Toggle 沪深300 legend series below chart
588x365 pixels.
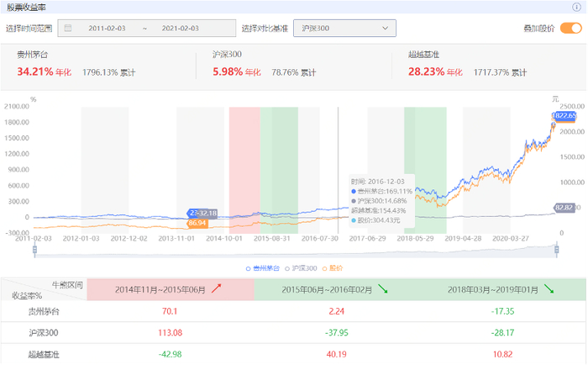tap(301, 268)
